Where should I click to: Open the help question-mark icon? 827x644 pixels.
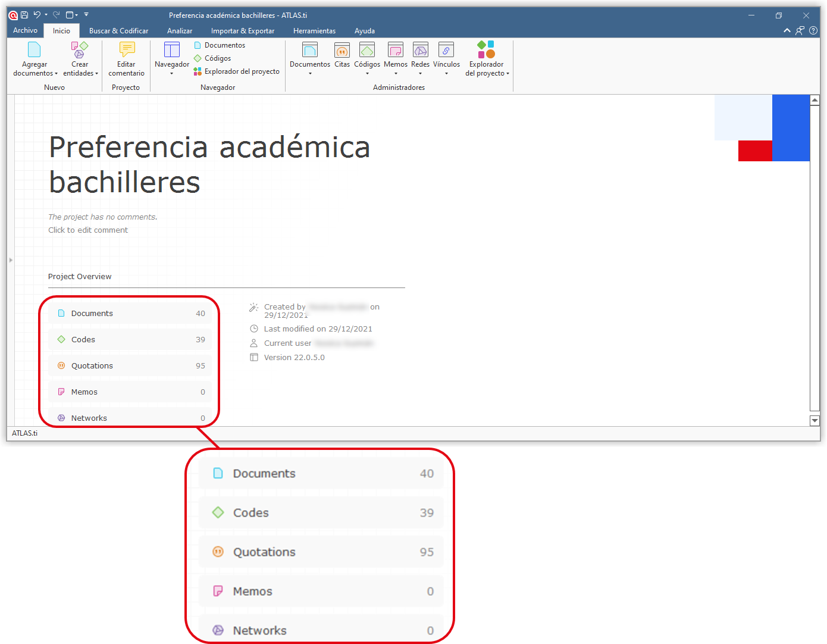pyautogui.click(x=813, y=30)
